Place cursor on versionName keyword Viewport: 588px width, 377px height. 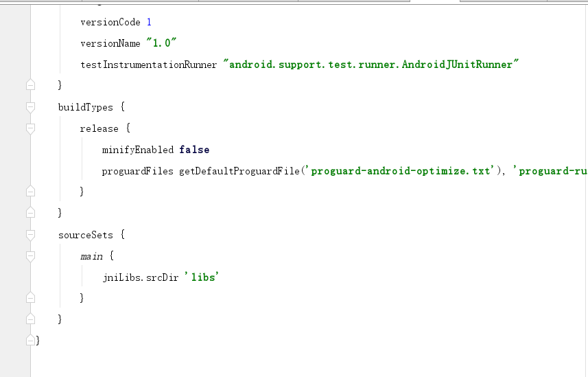[x=110, y=43]
